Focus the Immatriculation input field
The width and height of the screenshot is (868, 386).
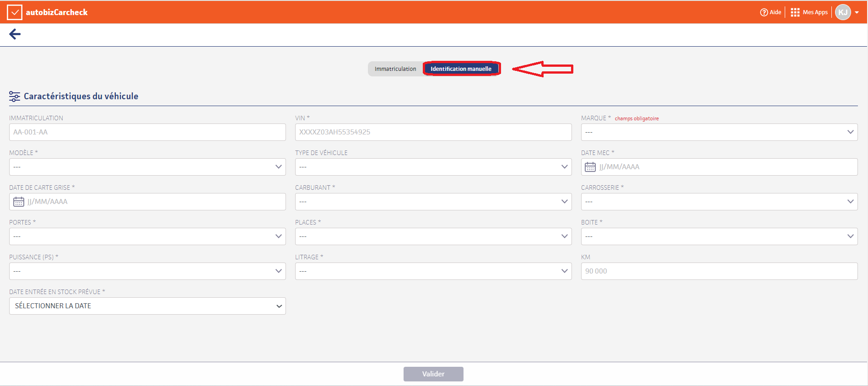point(147,132)
